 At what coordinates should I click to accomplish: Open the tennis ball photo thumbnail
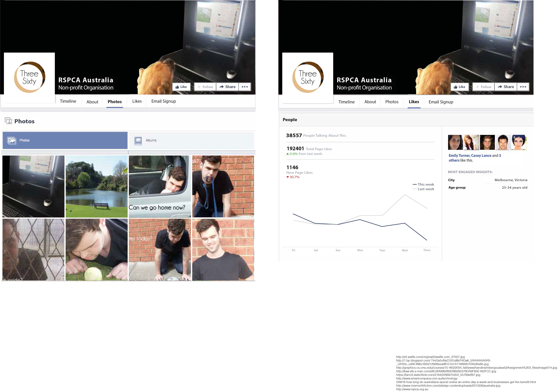(97, 250)
